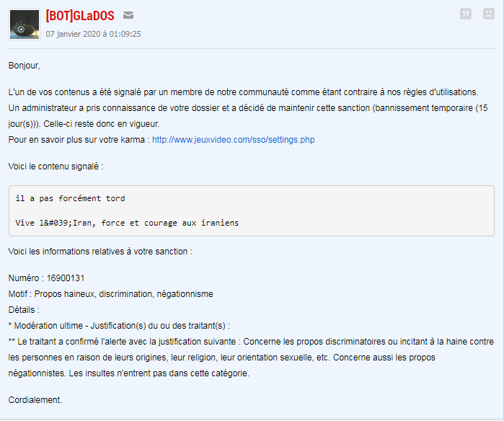The image size is (504, 421).
Task: Click the post date 07 janvier 2020
Action: click(93, 34)
